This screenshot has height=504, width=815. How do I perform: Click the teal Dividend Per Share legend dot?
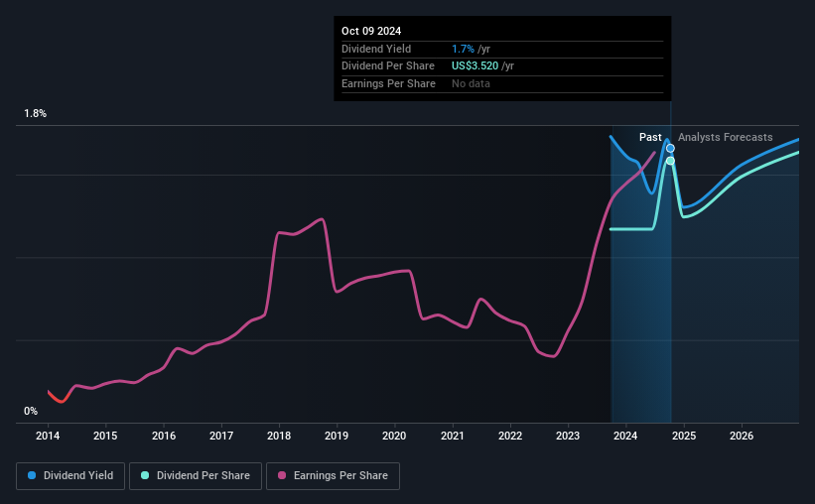(x=145, y=475)
